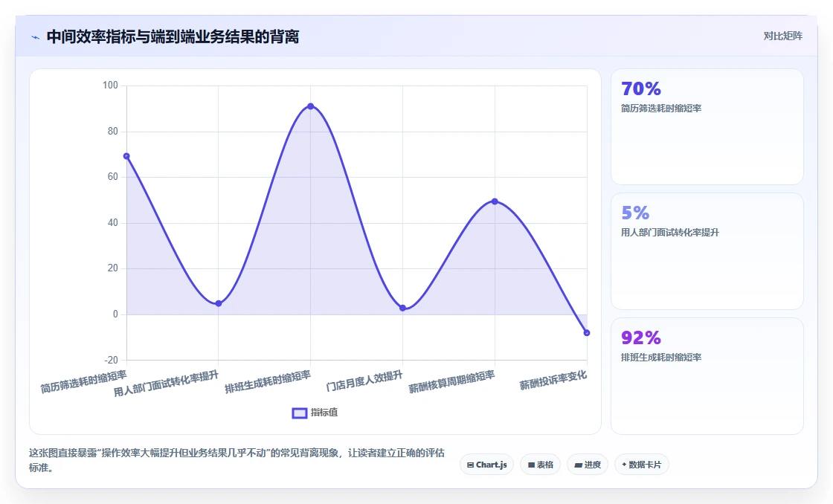Image resolution: width=833 pixels, height=504 pixels.
Task: Toggle the 指标值 legend swatch
Action: (x=300, y=413)
